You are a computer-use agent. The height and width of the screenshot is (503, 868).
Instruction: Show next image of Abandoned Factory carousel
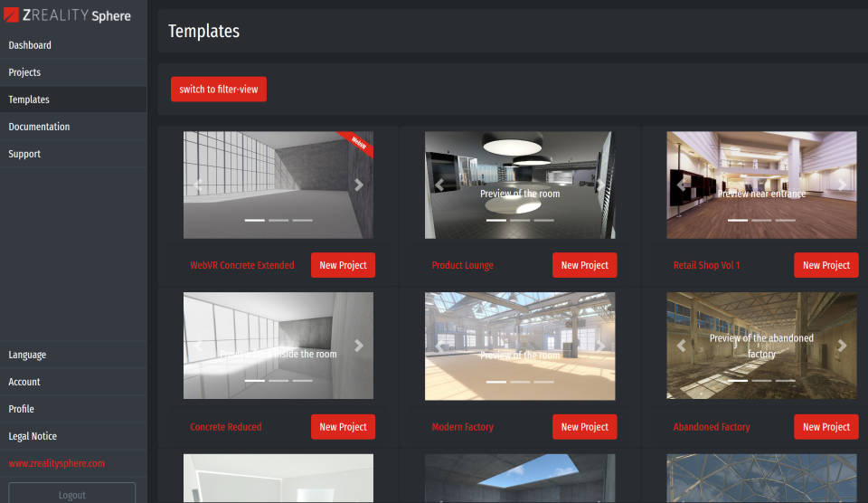pyautogui.click(x=842, y=346)
